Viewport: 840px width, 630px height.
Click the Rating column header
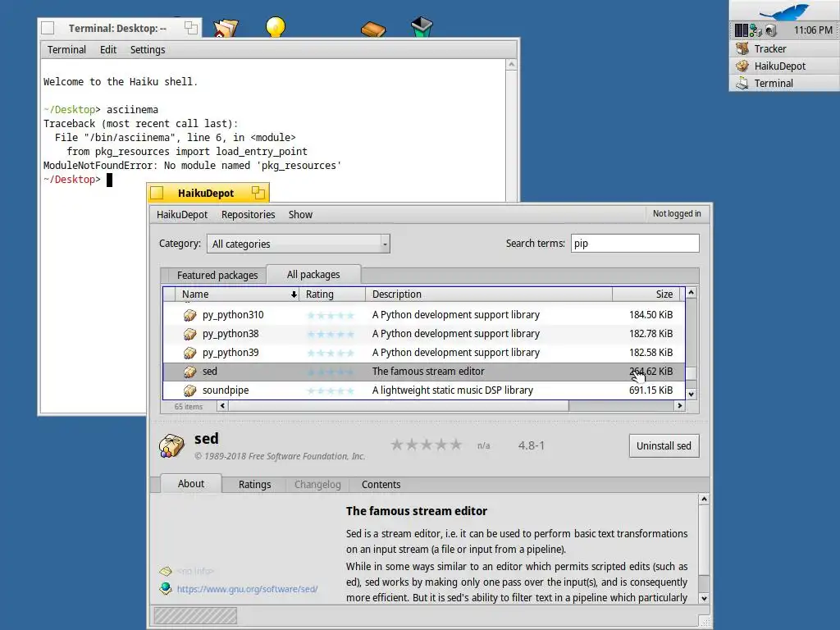[333, 294]
